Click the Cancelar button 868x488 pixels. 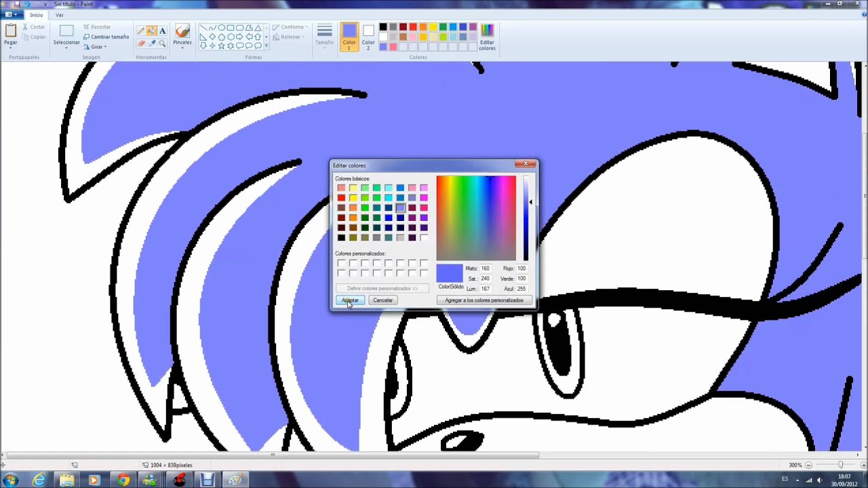coord(382,300)
